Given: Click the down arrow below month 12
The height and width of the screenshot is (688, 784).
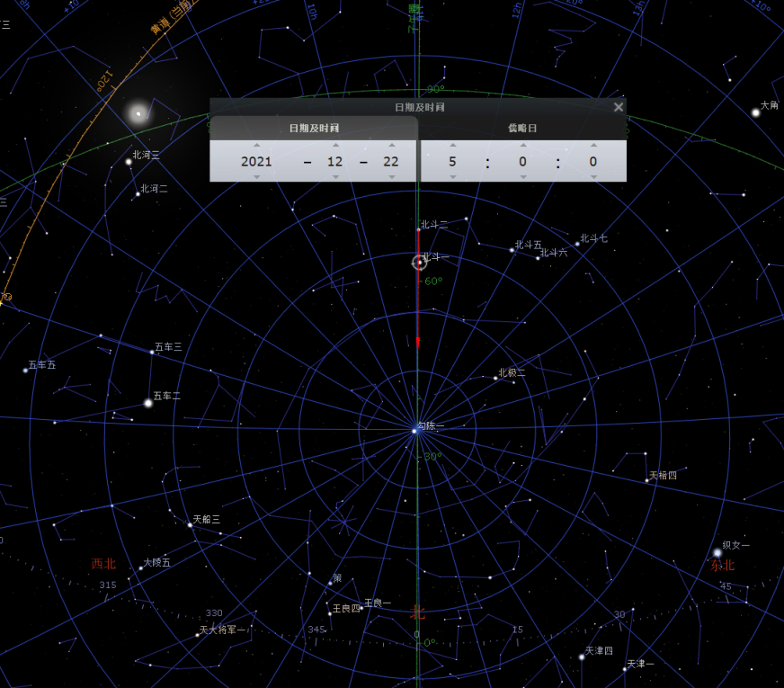Looking at the screenshot, I should [335, 177].
